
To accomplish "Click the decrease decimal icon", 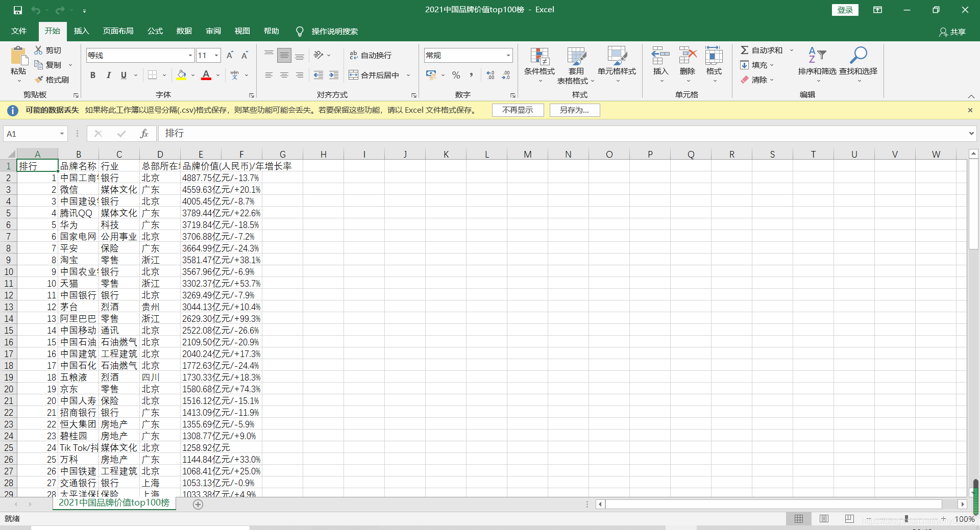I will point(506,75).
